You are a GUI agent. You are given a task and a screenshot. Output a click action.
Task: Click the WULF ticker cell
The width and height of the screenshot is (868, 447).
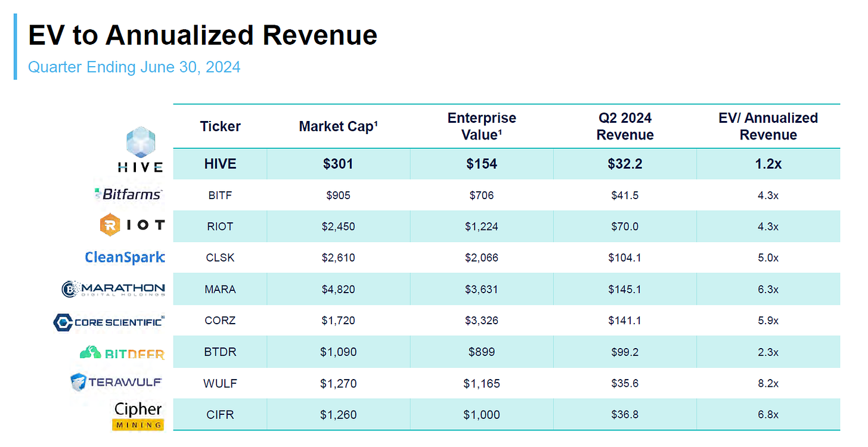click(x=220, y=383)
